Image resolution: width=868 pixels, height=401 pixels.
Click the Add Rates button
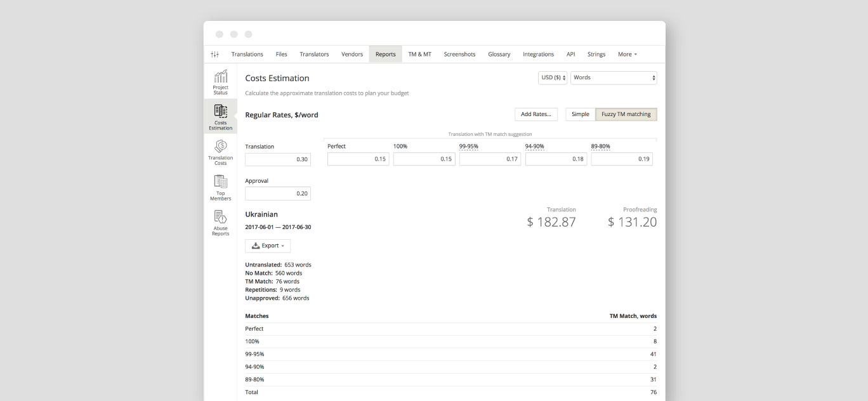tap(536, 114)
